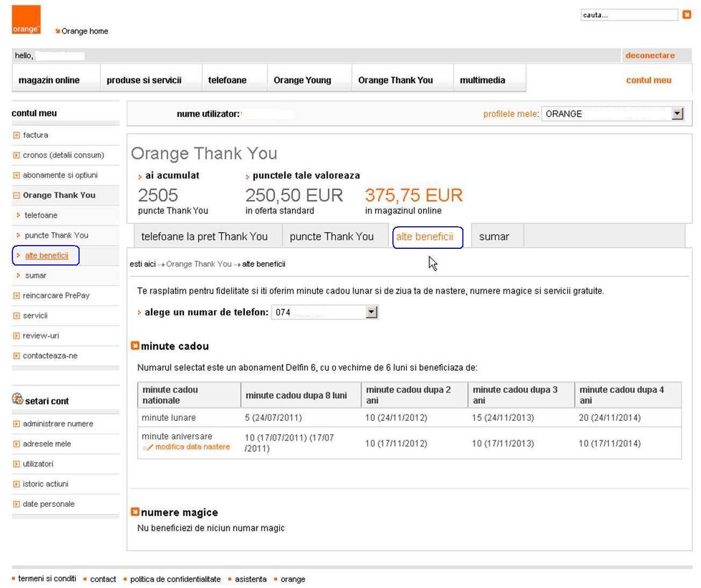Go to contul meu in top navigation
Image resolution: width=701 pixels, height=588 pixels.
pyautogui.click(x=648, y=80)
